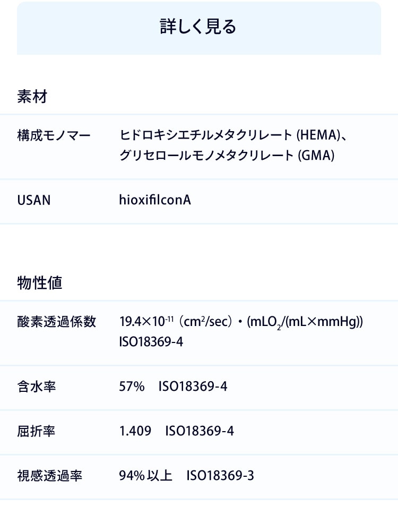
Task: Click the 57% water content value
Action: coord(132,387)
